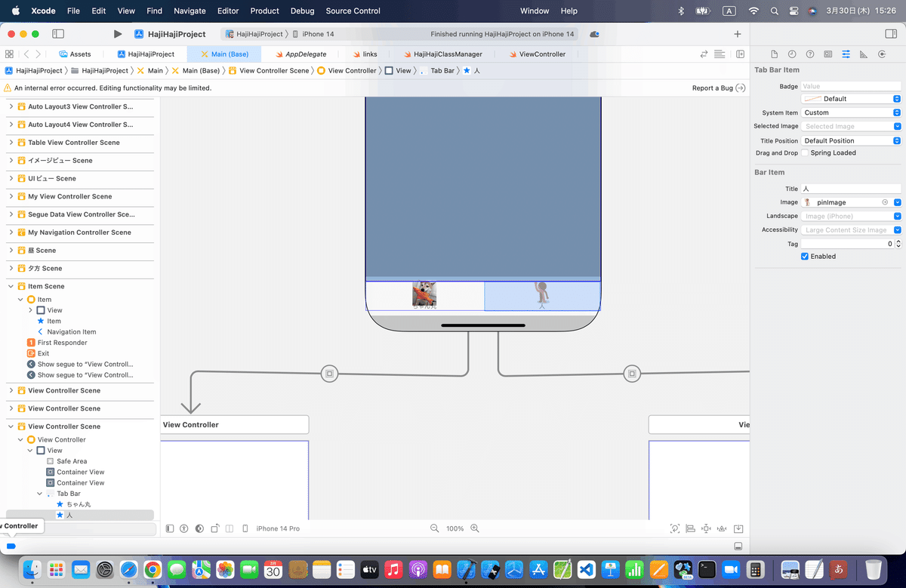Collapse the Item Scene disclosure triangle

tap(11, 287)
